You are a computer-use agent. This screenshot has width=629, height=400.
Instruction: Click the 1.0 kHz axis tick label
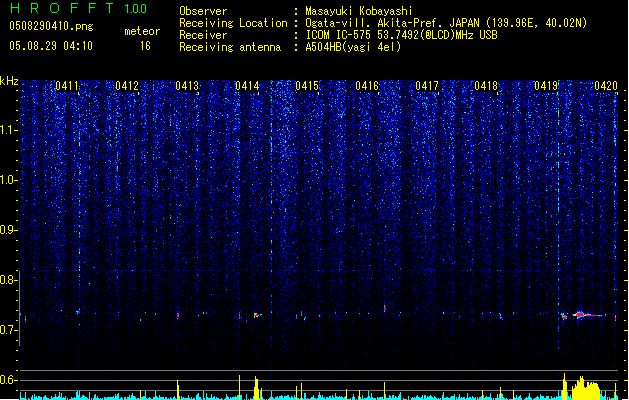(9, 180)
